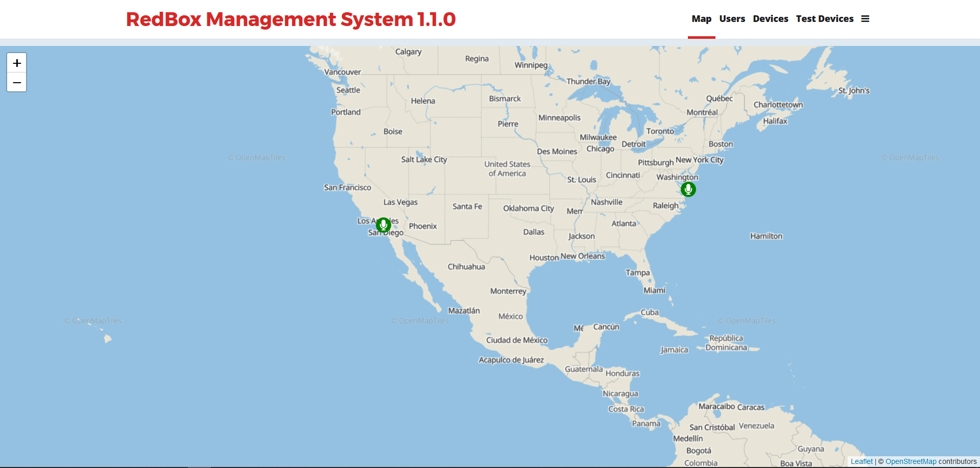Image resolution: width=980 pixels, height=468 pixels.
Task: Select the microphone device marker near Washington
Action: point(688,189)
